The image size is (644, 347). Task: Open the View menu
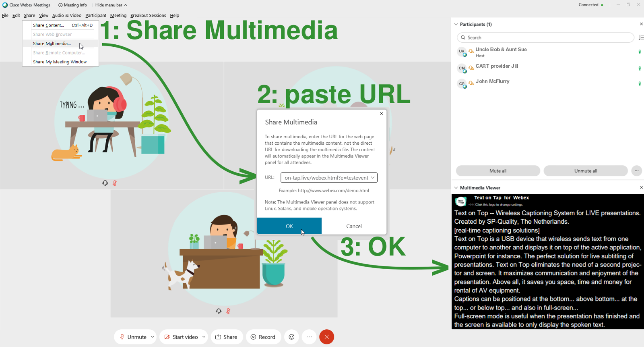(43, 15)
